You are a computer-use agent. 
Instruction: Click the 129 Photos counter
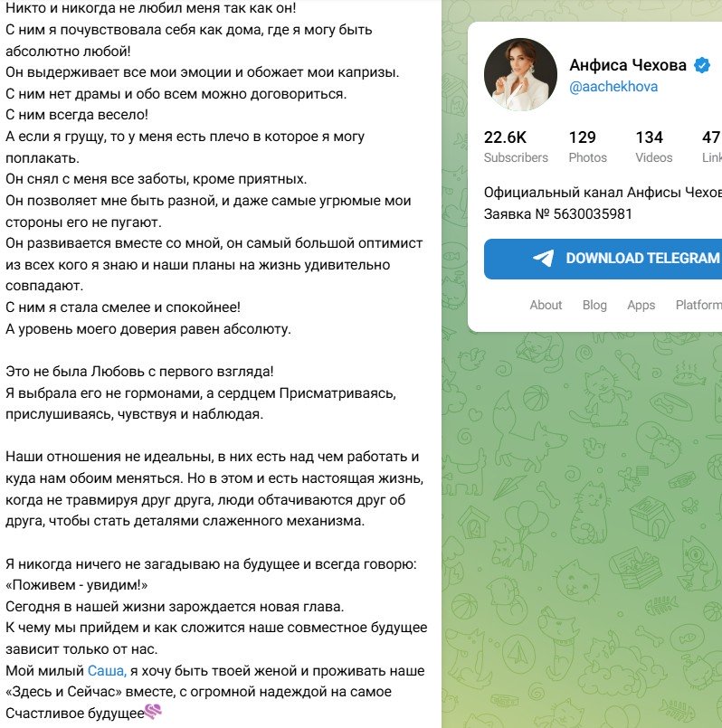588,147
